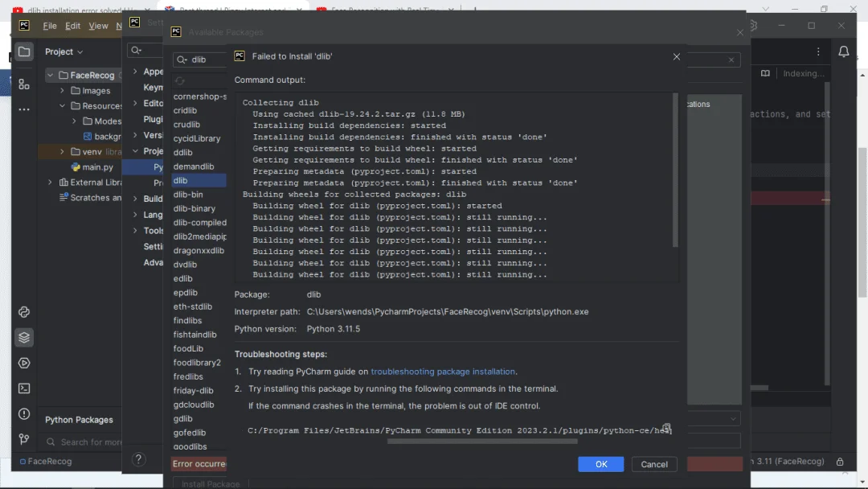Reload the available packages list
Screen dimensions: 868x489
(180, 81)
